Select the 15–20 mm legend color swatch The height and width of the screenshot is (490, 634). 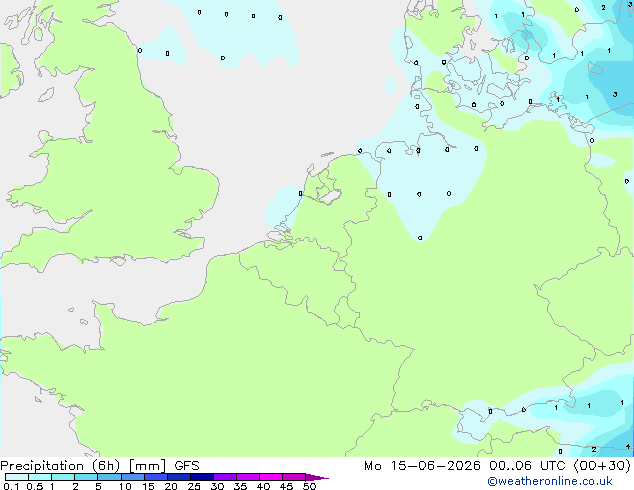156,477
